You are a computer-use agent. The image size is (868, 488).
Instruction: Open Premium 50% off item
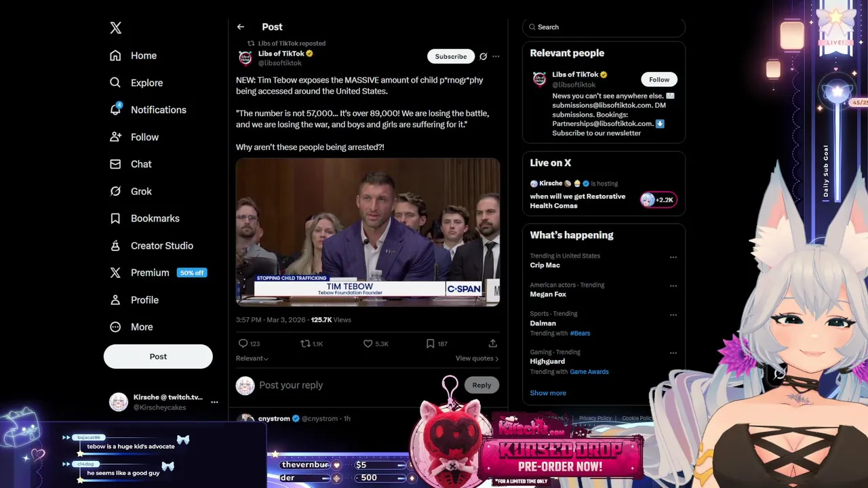click(158, 272)
